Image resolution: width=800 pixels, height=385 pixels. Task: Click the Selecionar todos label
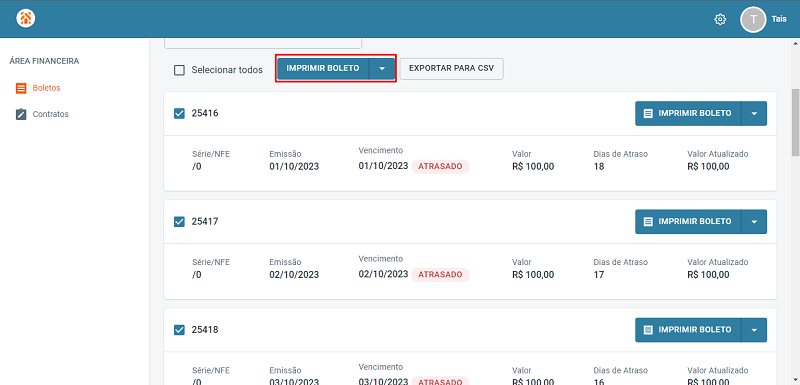pos(227,70)
